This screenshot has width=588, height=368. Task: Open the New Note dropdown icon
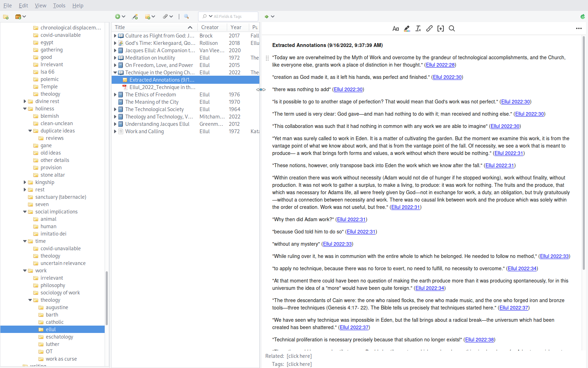(150, 16)
